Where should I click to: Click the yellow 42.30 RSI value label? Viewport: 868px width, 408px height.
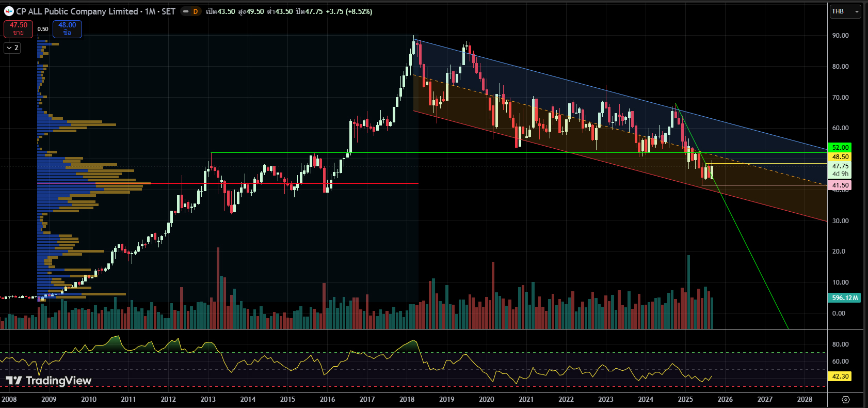(840, 376)
